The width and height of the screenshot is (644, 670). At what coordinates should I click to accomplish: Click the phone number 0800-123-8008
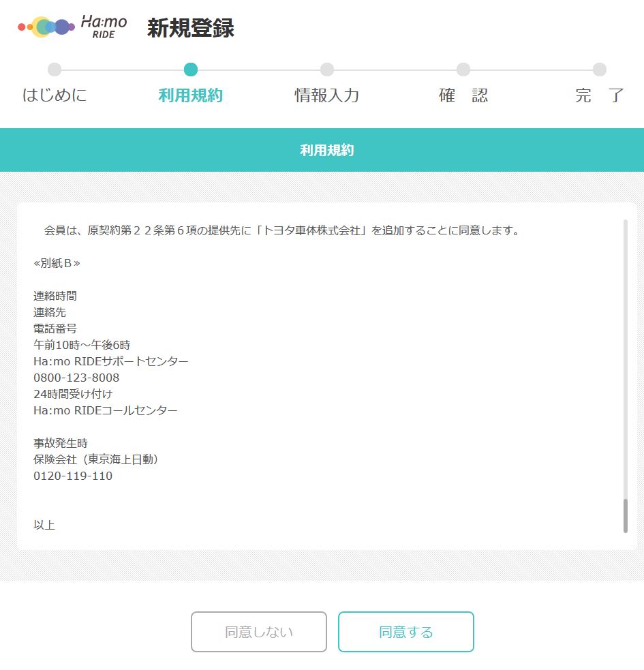[76, 378]
